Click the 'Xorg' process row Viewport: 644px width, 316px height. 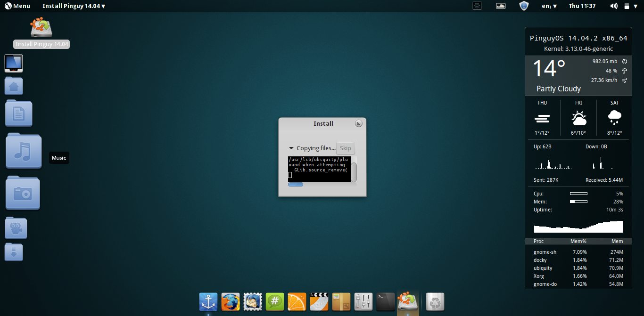coord(578,276)
